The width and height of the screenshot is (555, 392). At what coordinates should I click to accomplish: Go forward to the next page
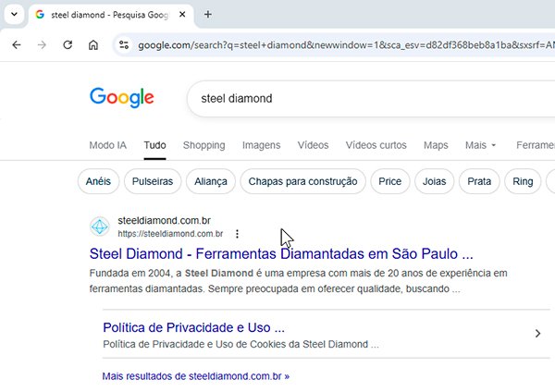click(42, 45)
